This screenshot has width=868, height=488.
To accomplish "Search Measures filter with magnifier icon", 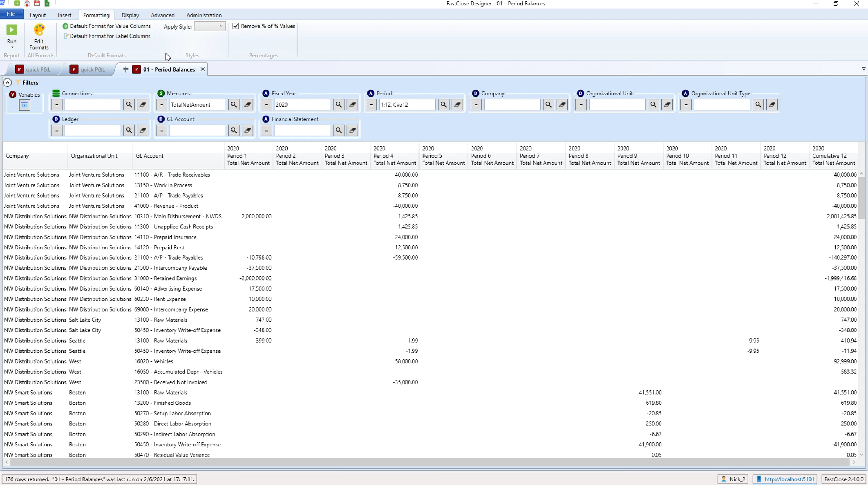I will pos(234,105).
